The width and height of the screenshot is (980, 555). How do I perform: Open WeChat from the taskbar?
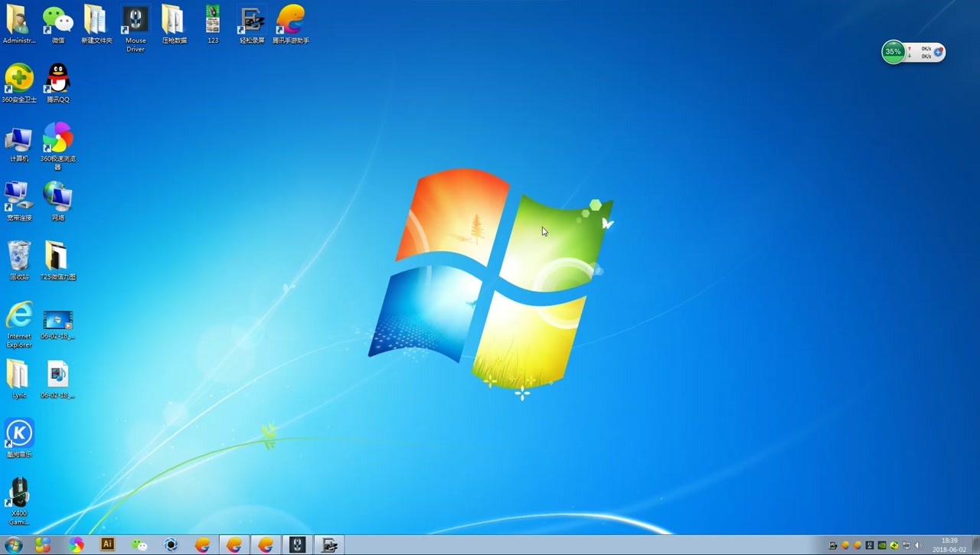click(139, 544)
